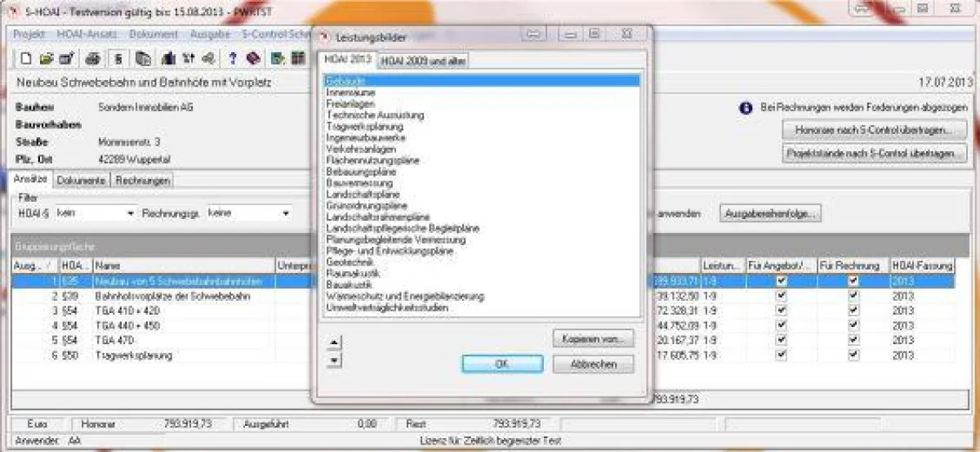
Task: Click the purple book toolbar icon
Action: [253, 58]
